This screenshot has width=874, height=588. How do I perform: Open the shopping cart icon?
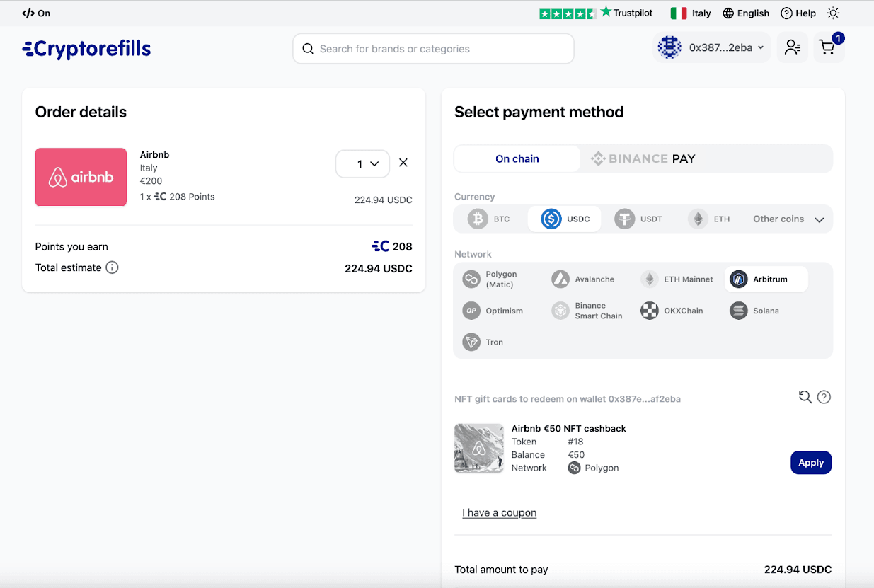click(828, 47)
